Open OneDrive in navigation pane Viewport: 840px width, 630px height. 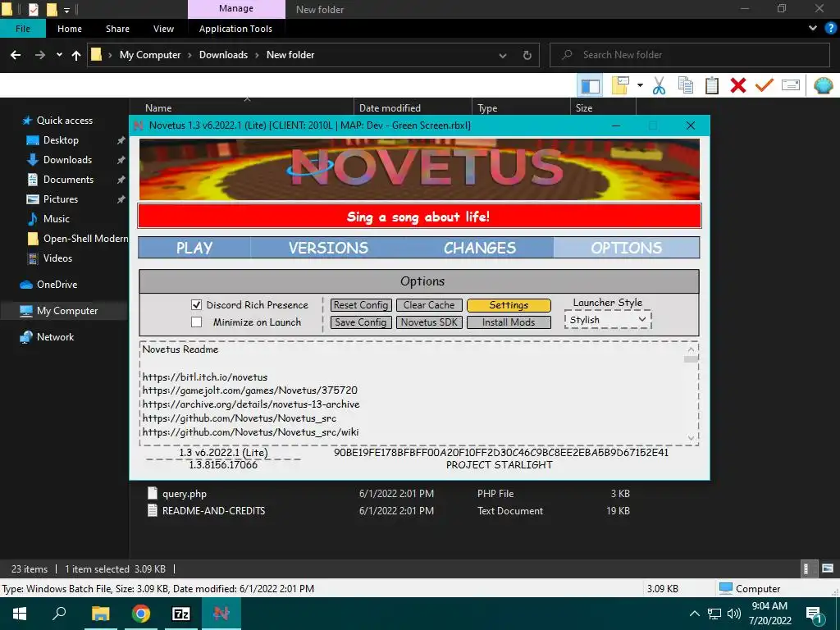click(x=57, y=285)
